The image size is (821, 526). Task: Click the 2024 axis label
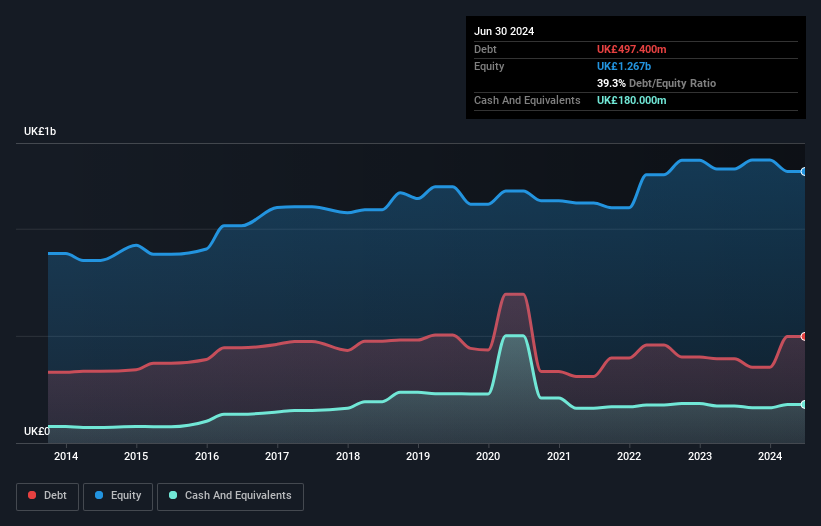(x=770, y=456)
